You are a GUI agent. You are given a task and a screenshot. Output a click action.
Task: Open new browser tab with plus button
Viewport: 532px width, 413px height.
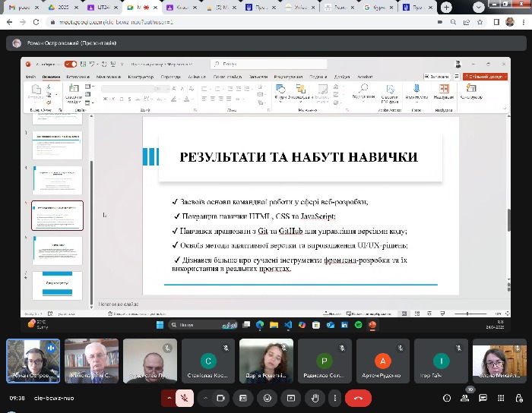pyautogui.click(x=445, y=7)
